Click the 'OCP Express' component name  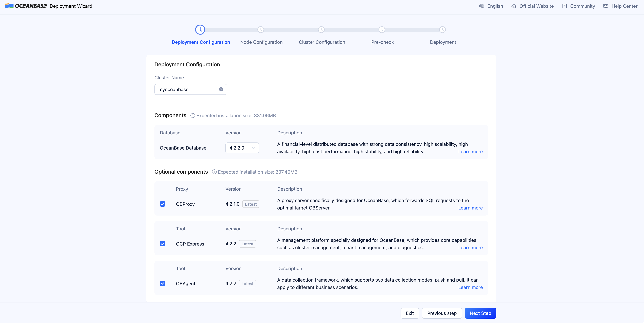click(x=190, y=244)
